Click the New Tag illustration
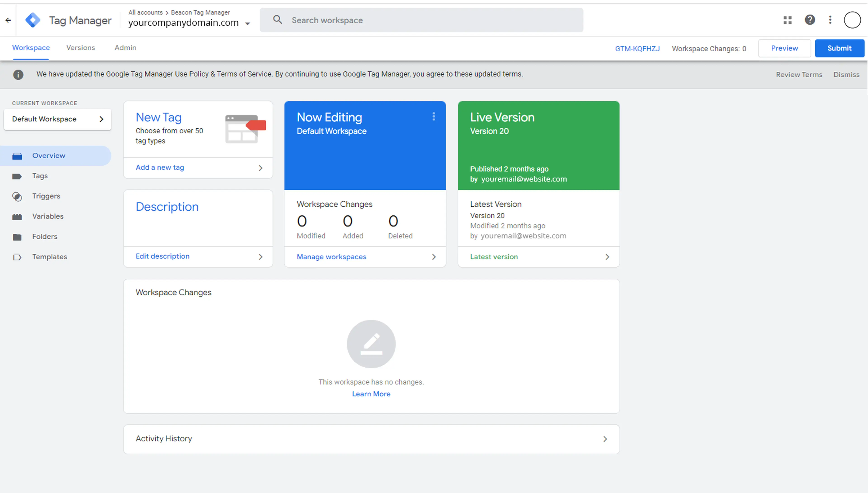The height and width of the screenshot is (493, 868). click(246, 129)
